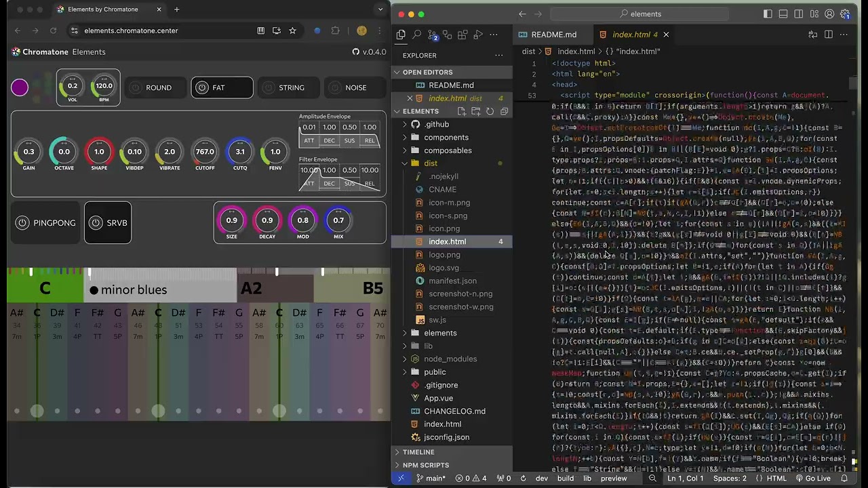Bookmark the page with star icon
The image size is (868, 488).
[292, 30]
